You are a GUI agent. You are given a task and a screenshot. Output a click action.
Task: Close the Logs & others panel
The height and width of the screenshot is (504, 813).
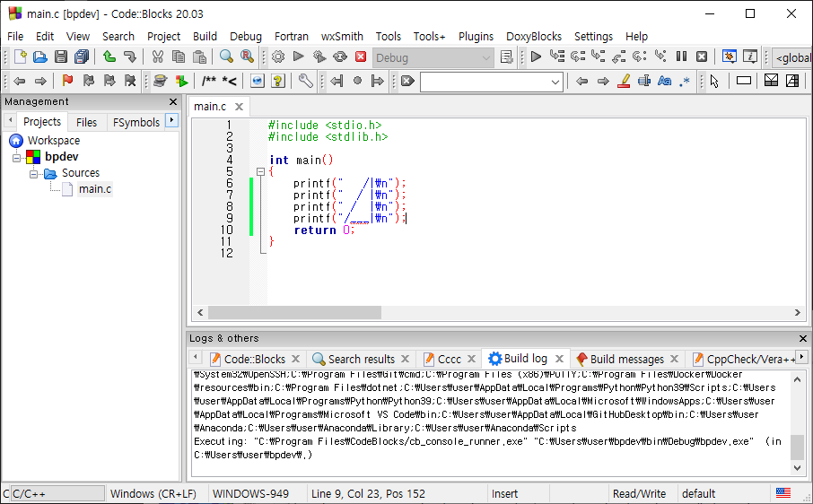(802, 338)
